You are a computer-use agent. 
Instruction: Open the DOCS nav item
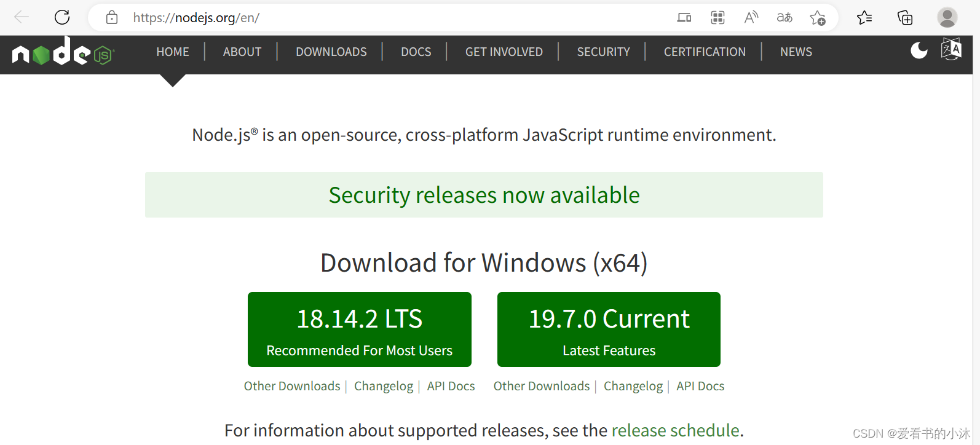tap(416, 52)
